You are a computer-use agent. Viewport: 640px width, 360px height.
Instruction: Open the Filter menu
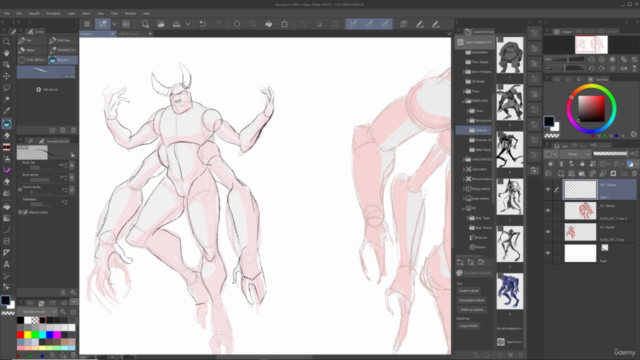[x=114, y=13]
